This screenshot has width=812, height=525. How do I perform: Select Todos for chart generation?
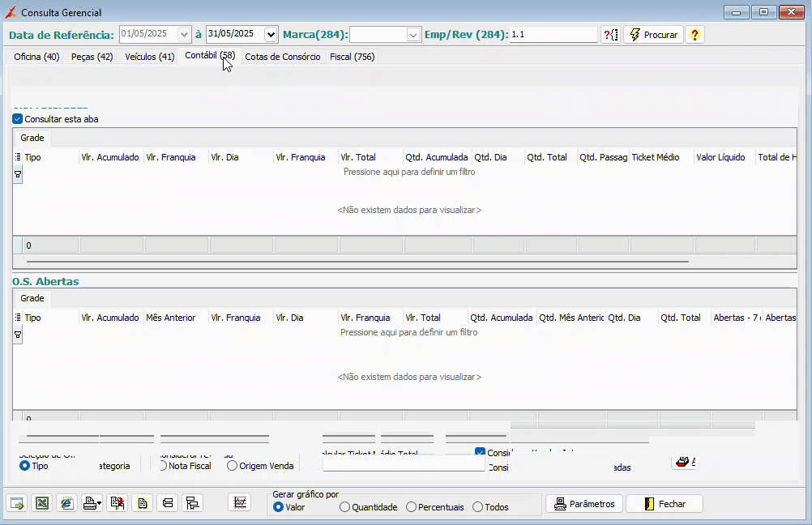(477, 507)
